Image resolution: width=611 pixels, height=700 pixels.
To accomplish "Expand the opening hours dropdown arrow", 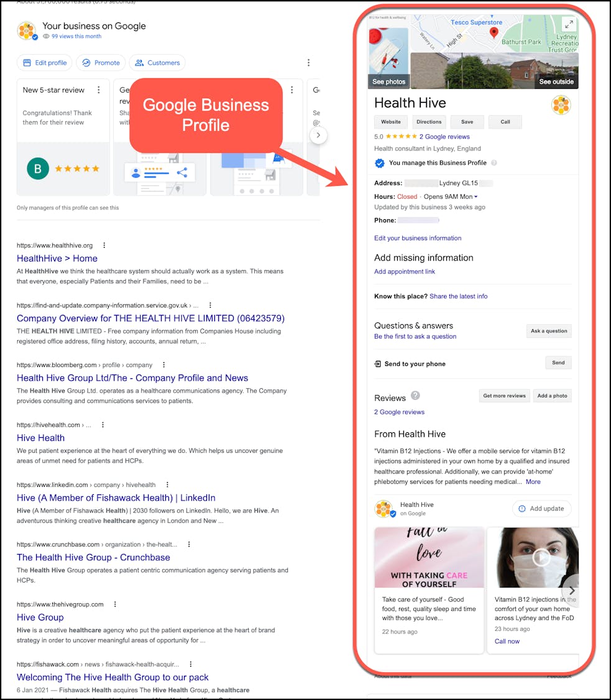I will point(476,197).
